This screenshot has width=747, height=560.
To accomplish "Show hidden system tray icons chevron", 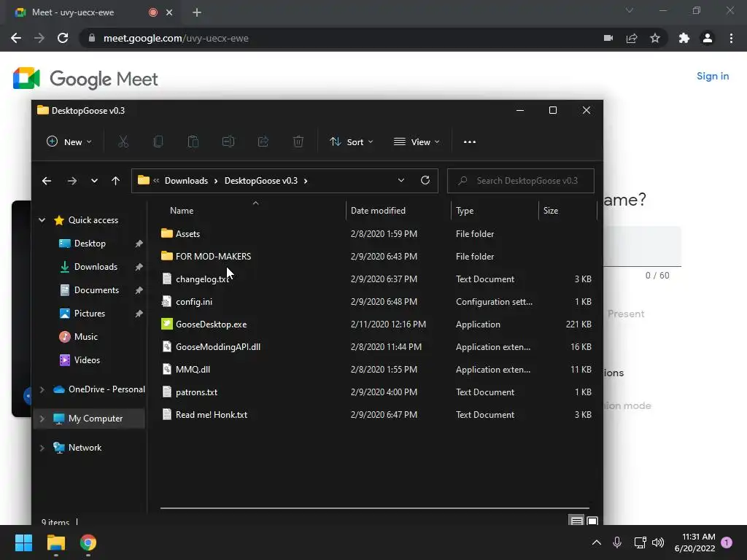I will pos(597,542).
